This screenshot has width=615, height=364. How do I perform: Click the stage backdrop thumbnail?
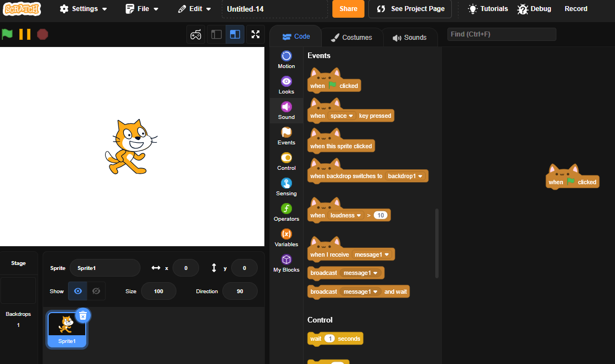[18, 290]
